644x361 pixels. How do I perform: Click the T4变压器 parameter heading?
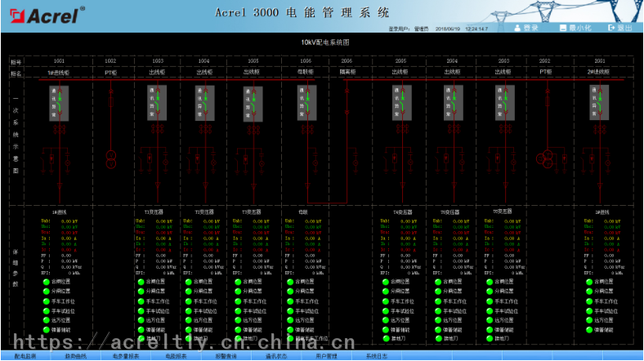402,212
